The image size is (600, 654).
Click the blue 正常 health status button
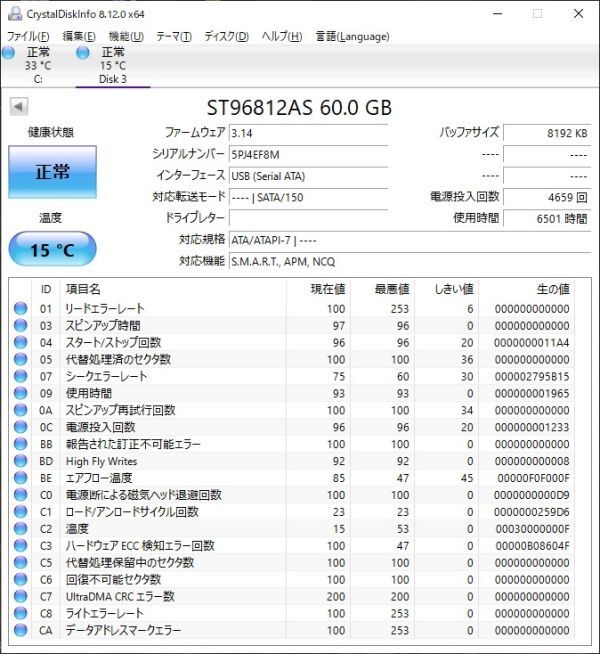(53, 172)
